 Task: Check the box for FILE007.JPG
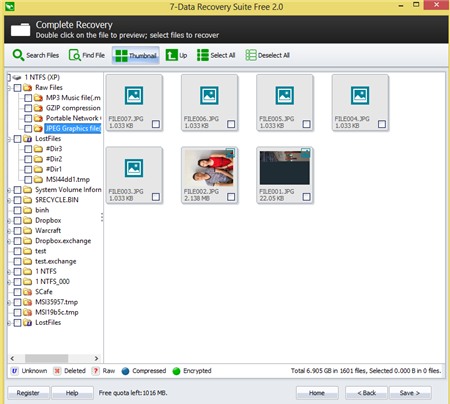tap(156, 124)
